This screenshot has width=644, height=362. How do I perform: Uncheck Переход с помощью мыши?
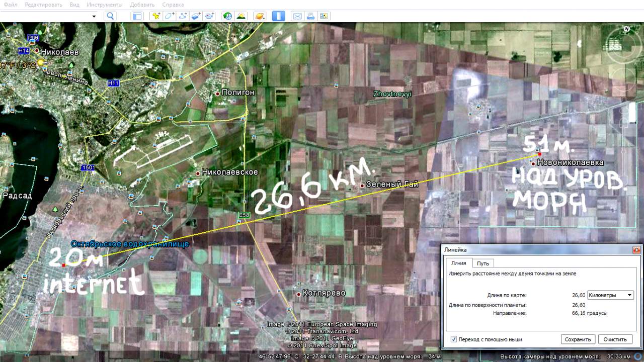[x=454, y=339]
